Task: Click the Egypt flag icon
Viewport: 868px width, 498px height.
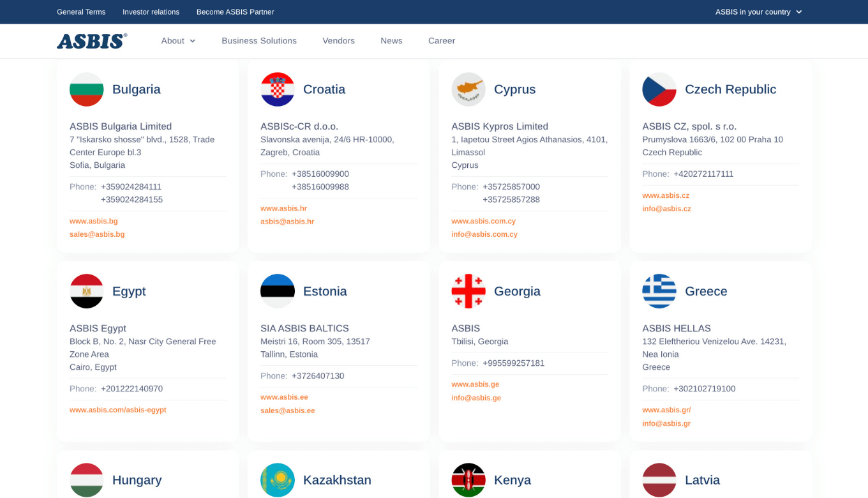Action: [x=87, y=291]
